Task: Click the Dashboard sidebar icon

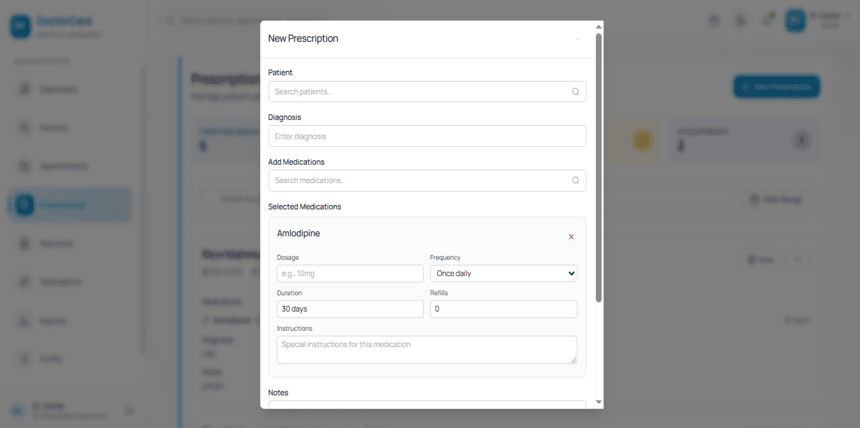Action: [23, 90]
